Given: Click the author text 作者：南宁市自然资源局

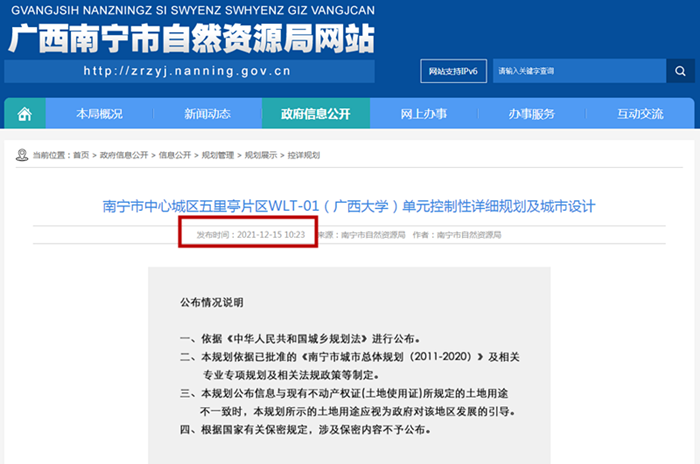Looking at the screenshot, I should pyautogui.click(x=457, y=234).
